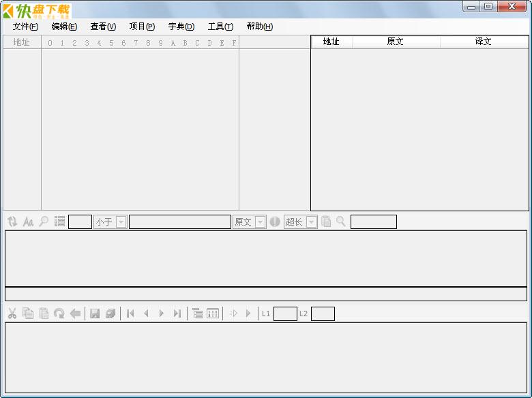The width and height of the screenshot is (532, 398).
Task: Expand the 小于 comparison dropdown
Action: [x=121, y=222]
